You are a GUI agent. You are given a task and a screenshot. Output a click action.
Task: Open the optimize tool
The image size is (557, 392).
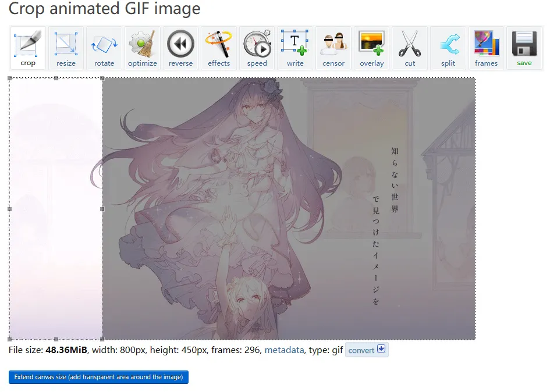143,48
